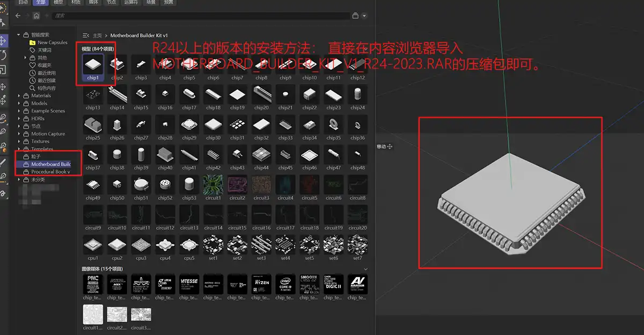Image resolution: width=644 pixels, height=335 pixels.
Task: Select the Move tool in left toolbar
Action: [x=4, y=41]
